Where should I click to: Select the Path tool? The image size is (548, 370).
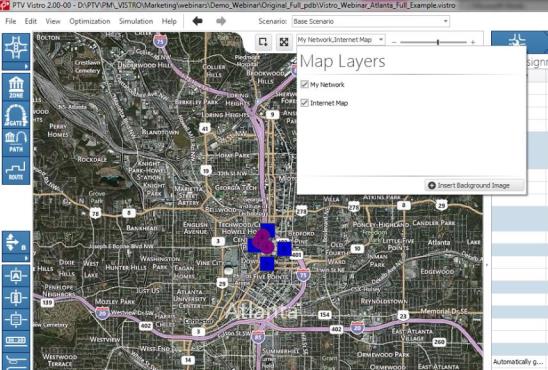point(16,142)
